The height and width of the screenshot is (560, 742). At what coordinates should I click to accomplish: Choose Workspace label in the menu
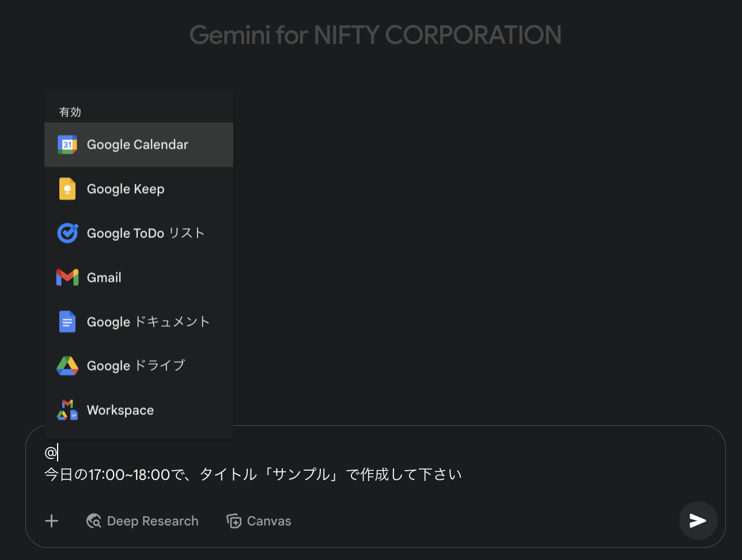click(x=120, y=410)
